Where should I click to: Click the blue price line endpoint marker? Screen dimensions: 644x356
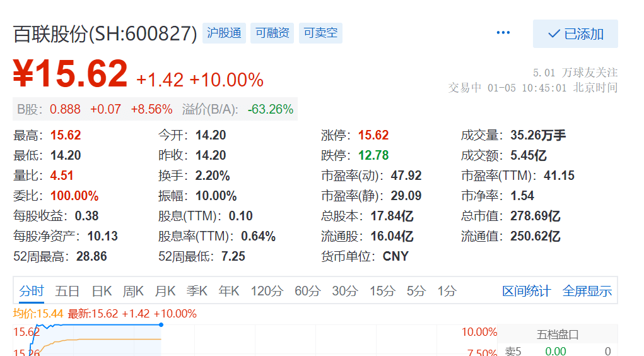[x=161, y=324]
